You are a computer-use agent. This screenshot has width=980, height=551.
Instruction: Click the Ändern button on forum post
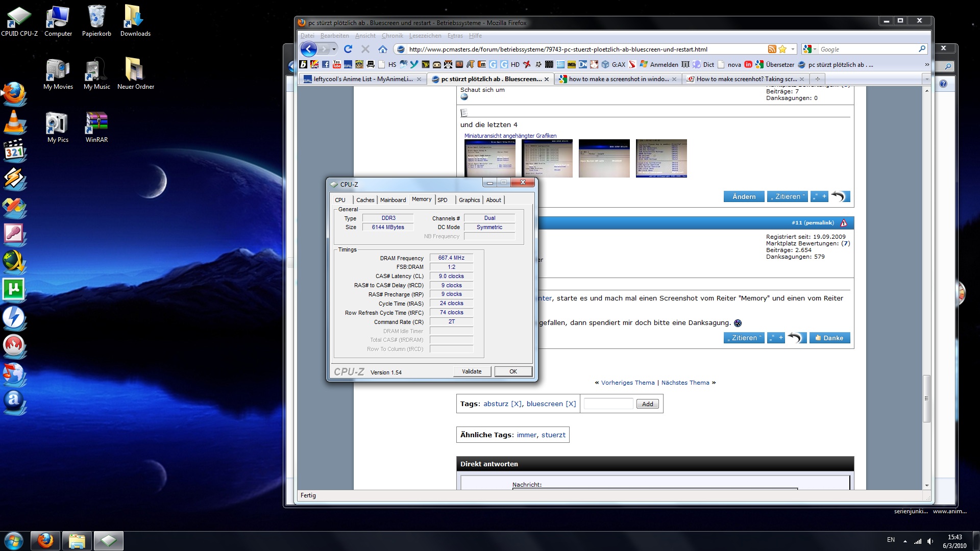(744, 196)
